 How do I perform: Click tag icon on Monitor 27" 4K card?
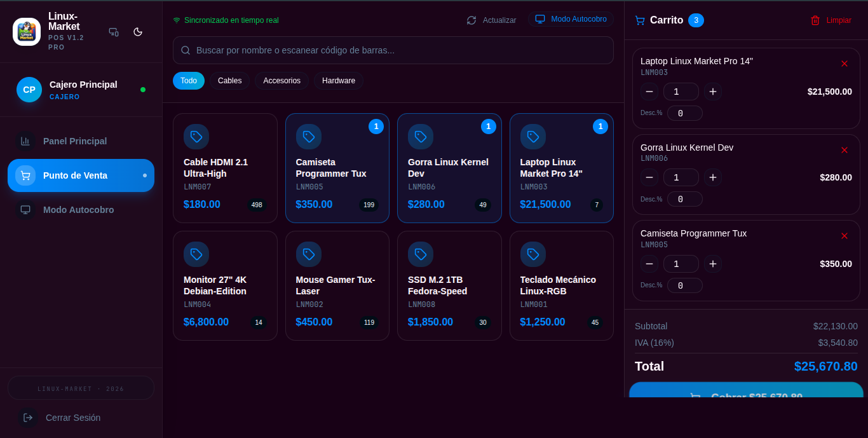click(x=196, y=254)
